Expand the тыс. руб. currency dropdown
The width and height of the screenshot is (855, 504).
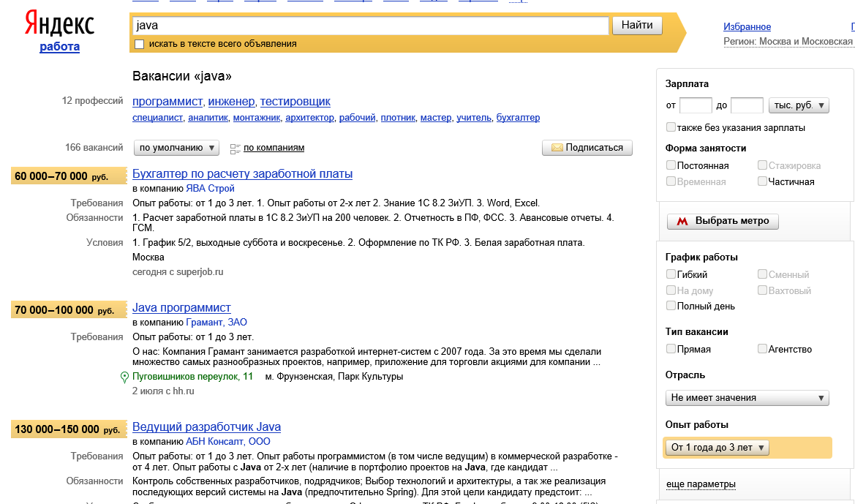tap(799, 105)
